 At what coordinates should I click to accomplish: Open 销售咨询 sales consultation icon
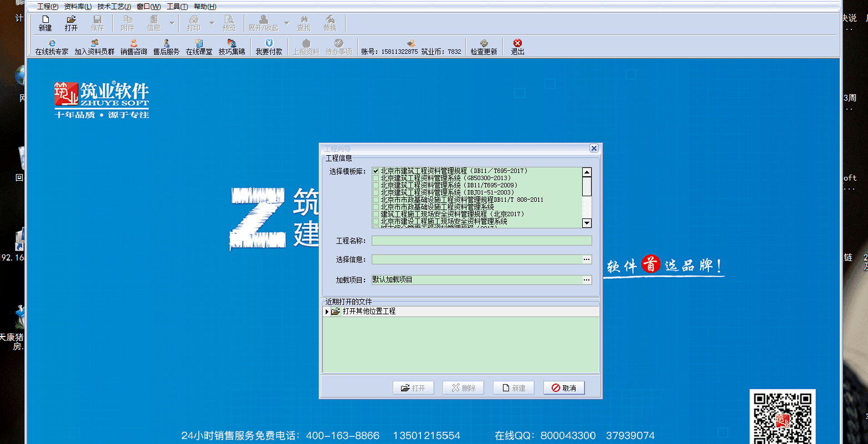[133, 43]
